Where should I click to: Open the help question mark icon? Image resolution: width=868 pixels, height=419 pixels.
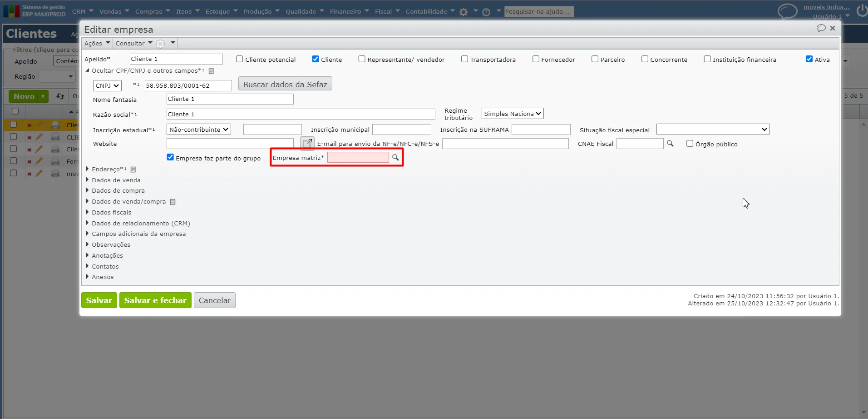(x=486, y=12)
